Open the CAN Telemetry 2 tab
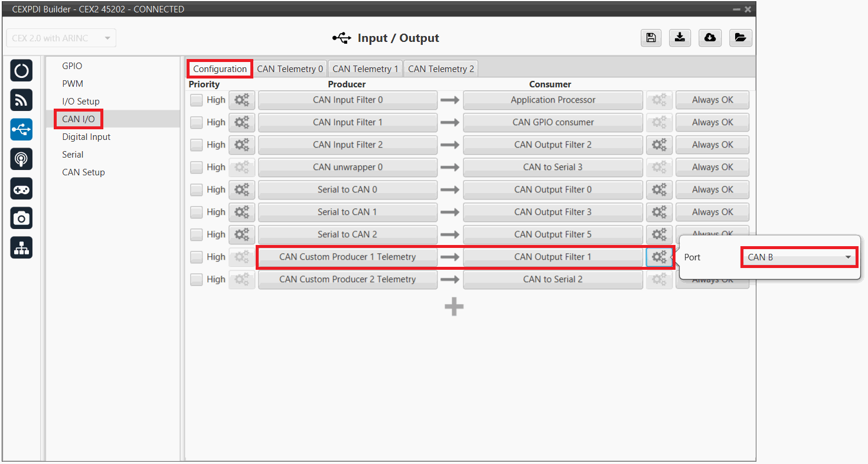 [x=440, y=69]
